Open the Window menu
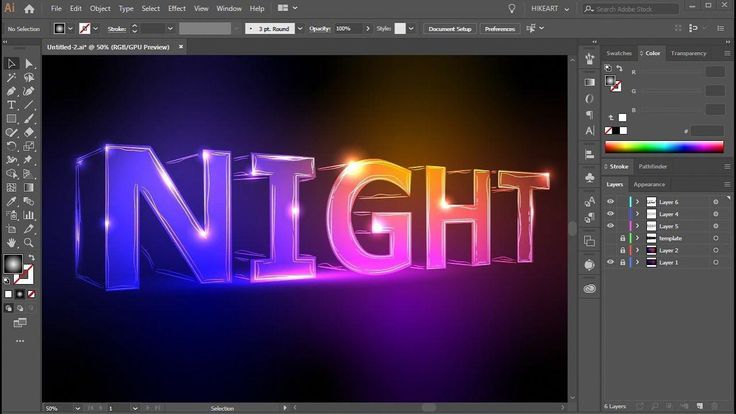 pyautogui.click(x=229, y=8)
